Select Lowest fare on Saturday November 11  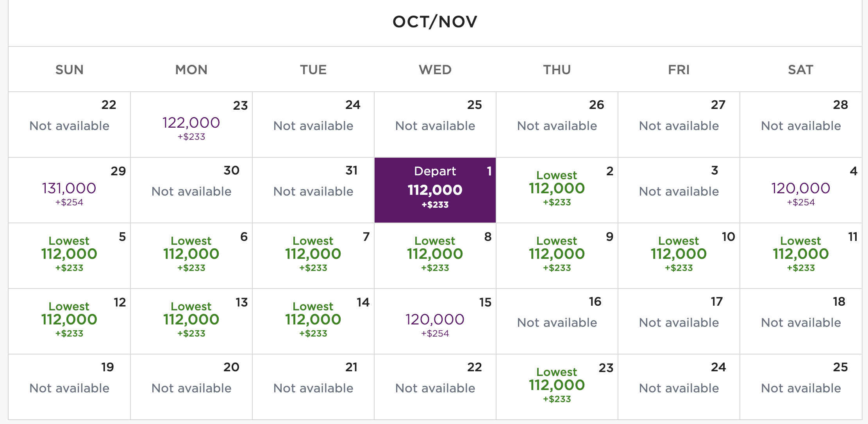coord(801,256)
